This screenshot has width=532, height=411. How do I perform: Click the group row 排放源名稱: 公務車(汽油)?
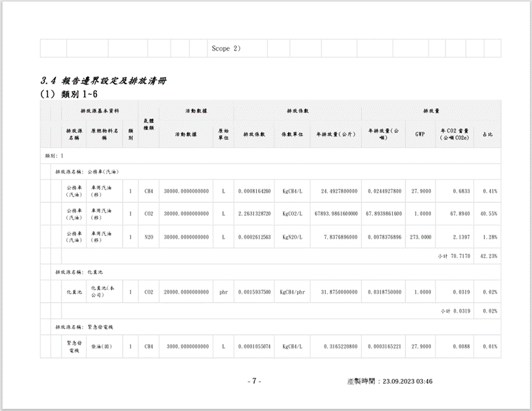click(87, 172)
